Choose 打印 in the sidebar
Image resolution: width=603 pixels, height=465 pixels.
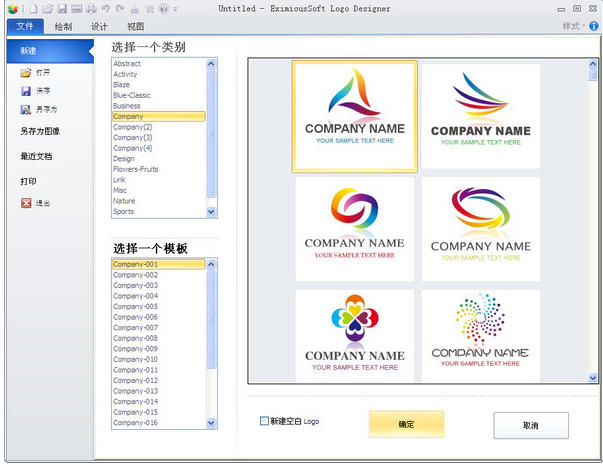click(28, 181)
